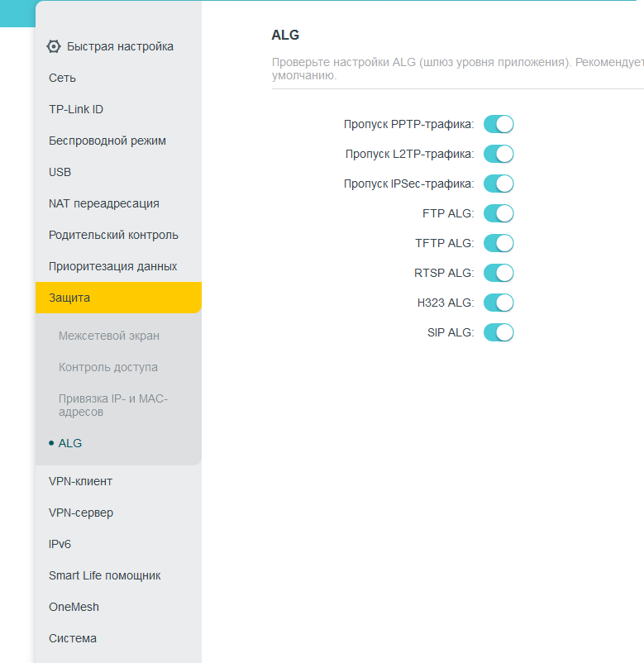Switch off TFTP ALG
This screenshot has height=663, width=644.
pos(499,243)
